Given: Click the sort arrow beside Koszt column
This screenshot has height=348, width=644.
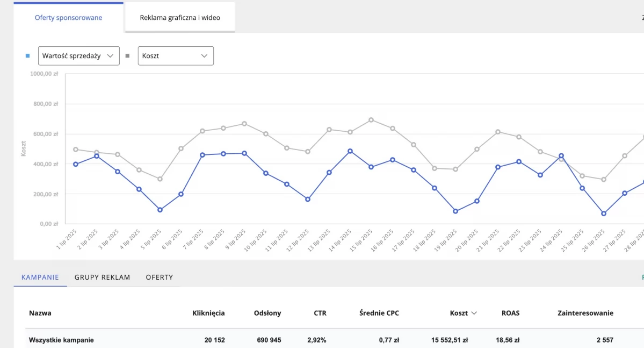Looking at the screenshot, I should coord(474,313).
